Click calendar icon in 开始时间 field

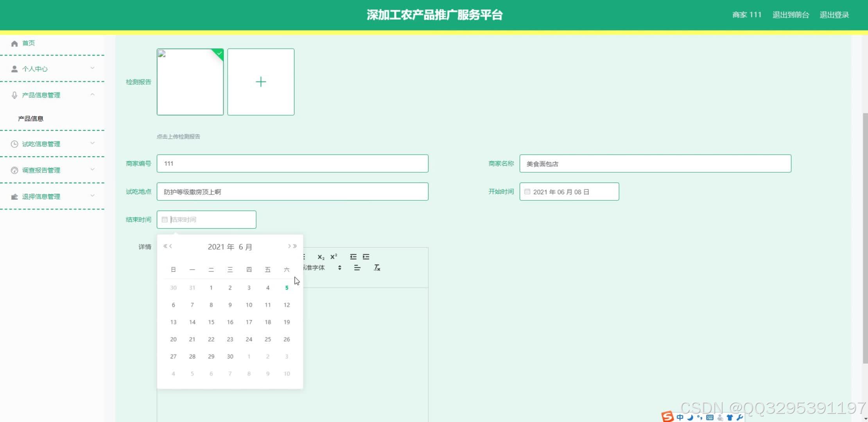click(x=527, y=192)
